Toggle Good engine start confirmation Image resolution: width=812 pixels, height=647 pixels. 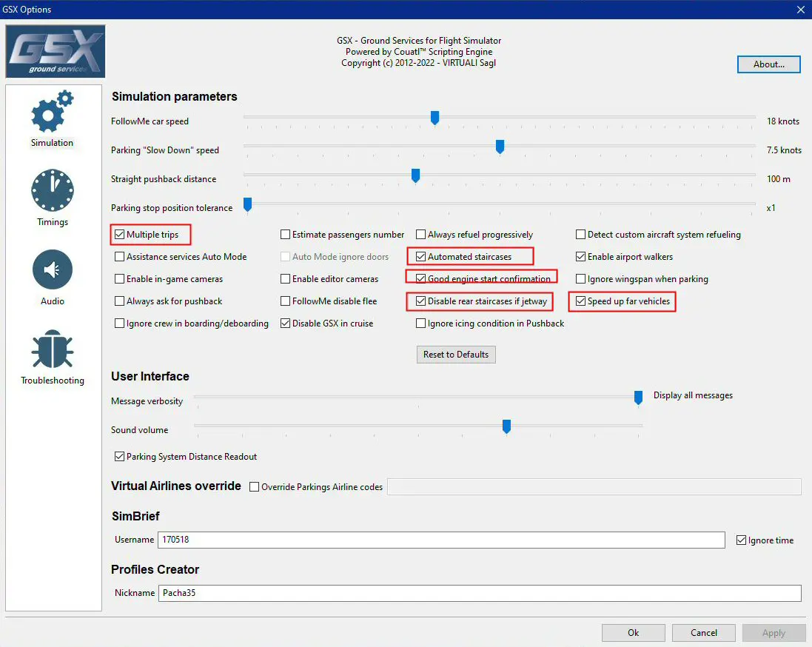point(421,279)
